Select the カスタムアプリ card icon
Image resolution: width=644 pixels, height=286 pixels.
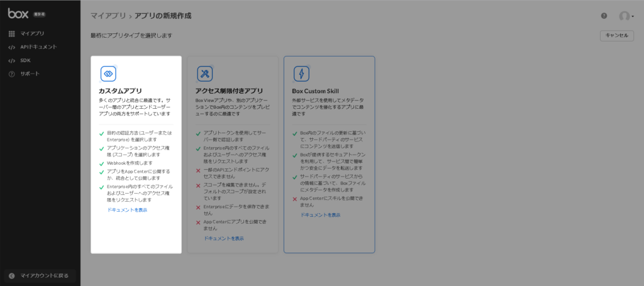click(108, 74)
